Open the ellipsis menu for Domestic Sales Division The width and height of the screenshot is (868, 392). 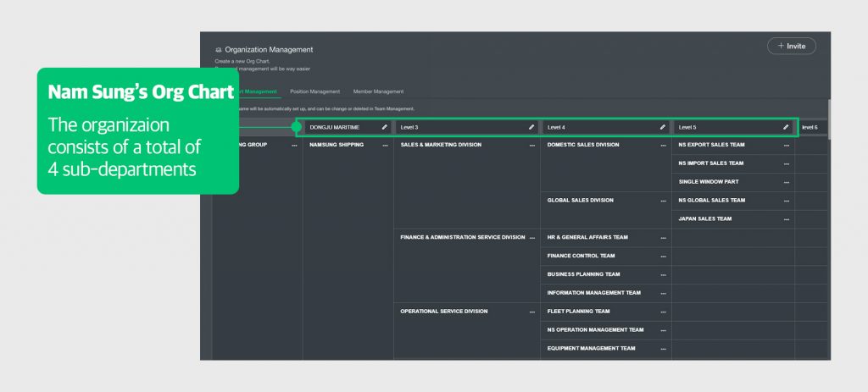click(664, 146)
